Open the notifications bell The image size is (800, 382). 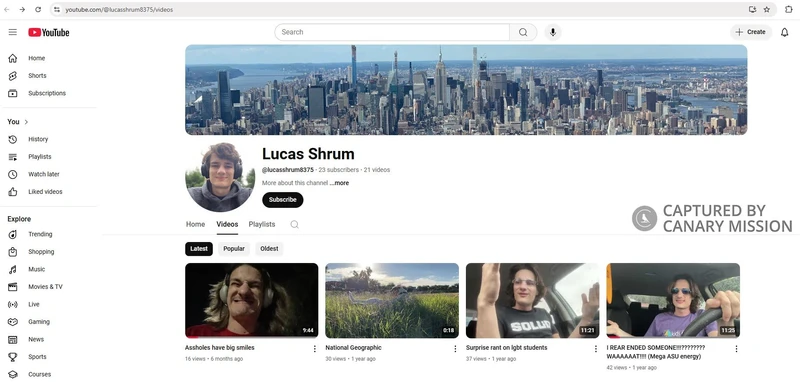coord(785,33)
